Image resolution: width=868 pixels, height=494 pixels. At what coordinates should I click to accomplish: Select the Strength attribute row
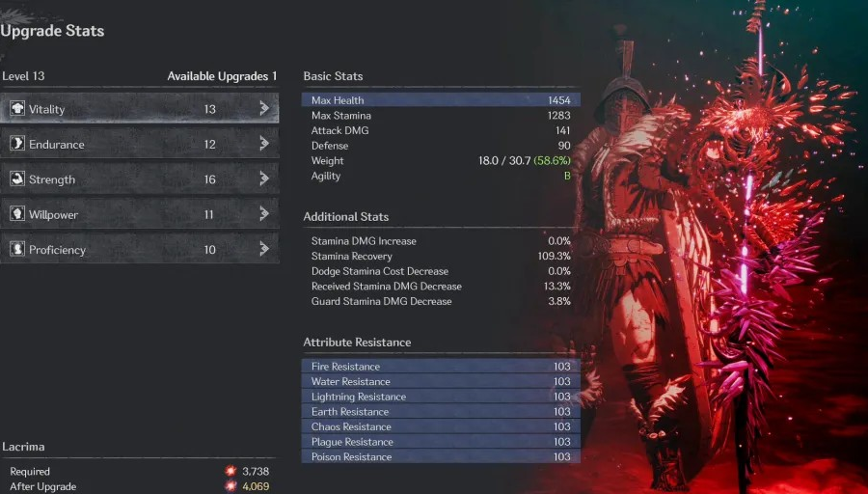pos(139,178)
